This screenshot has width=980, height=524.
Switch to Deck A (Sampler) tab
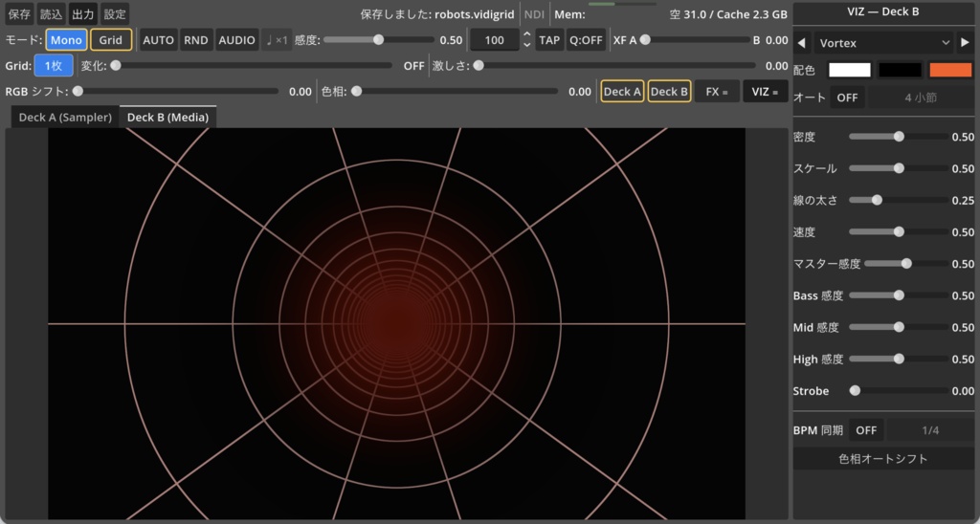coord(65,118)
